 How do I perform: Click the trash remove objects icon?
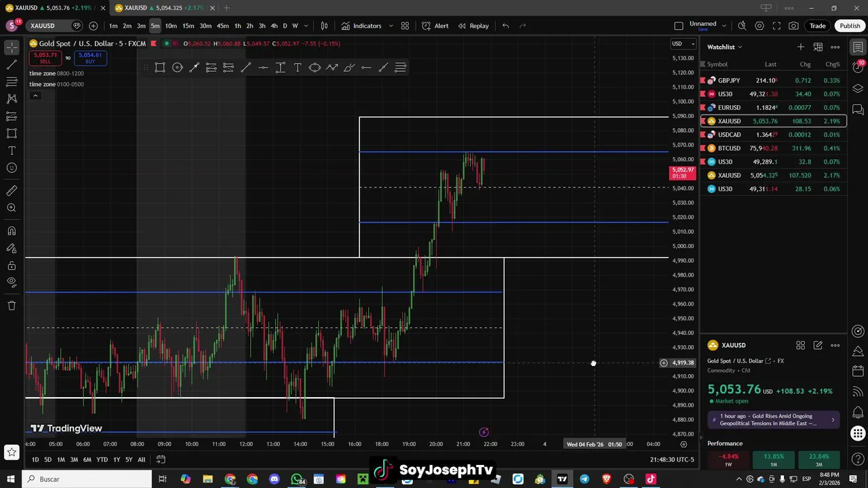coord(12,306)
